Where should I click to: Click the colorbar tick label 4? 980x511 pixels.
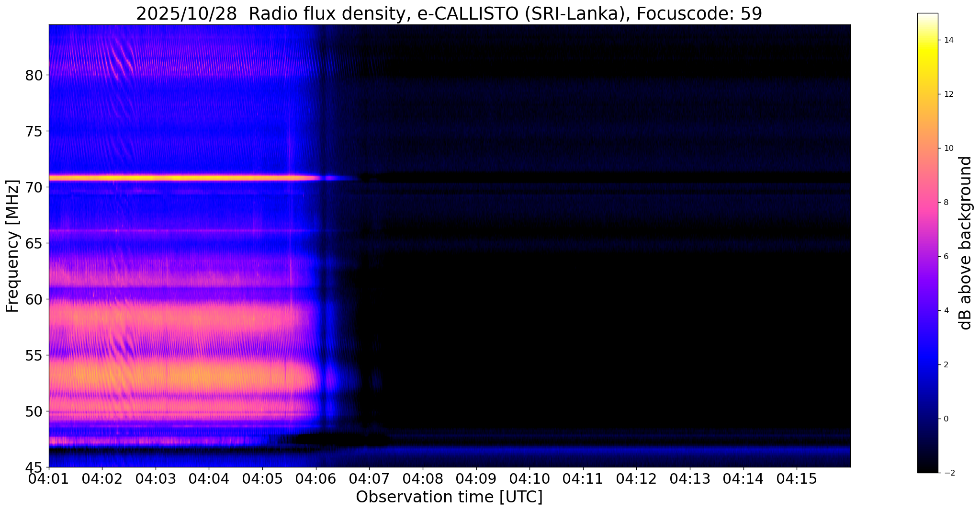point(946,310)
